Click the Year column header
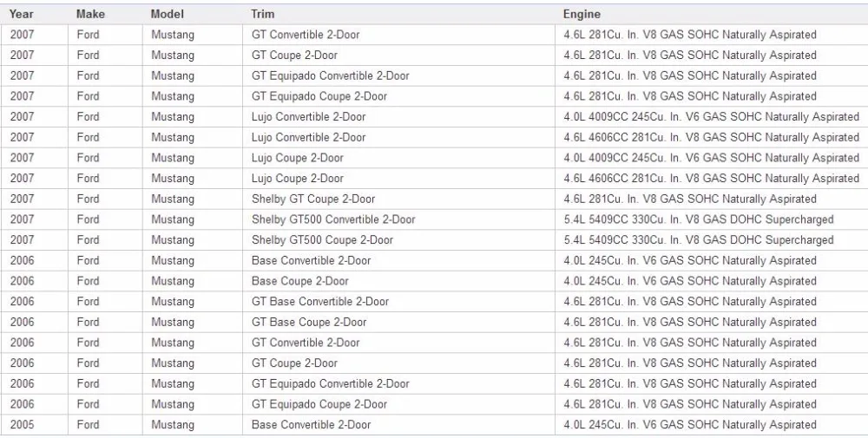The image size is (868, 438). click(x=35, y=15)
